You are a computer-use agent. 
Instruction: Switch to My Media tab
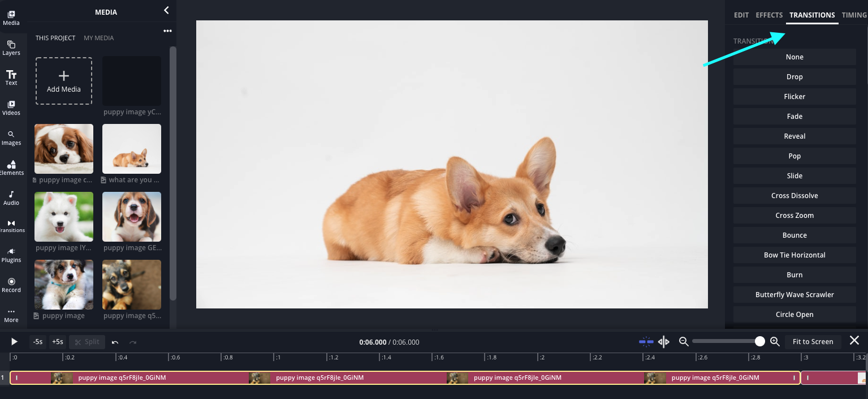pos(98,38)
